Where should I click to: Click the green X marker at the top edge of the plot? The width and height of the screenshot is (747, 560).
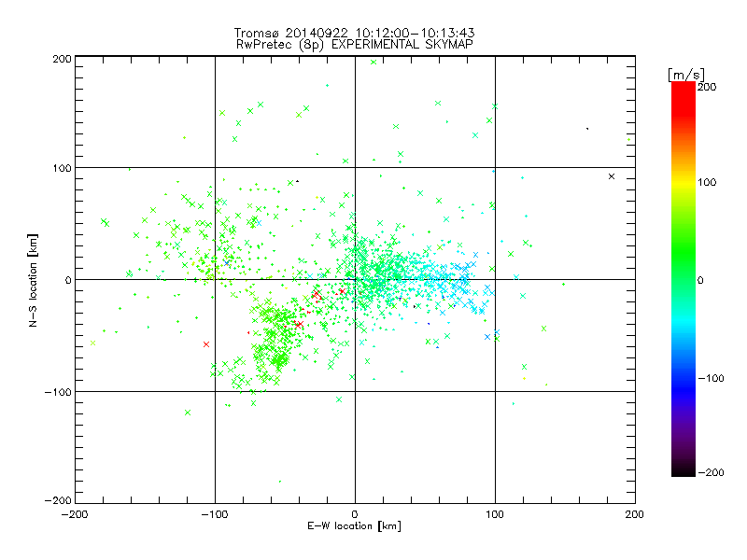pyautogui.click(x=373, y=62)
